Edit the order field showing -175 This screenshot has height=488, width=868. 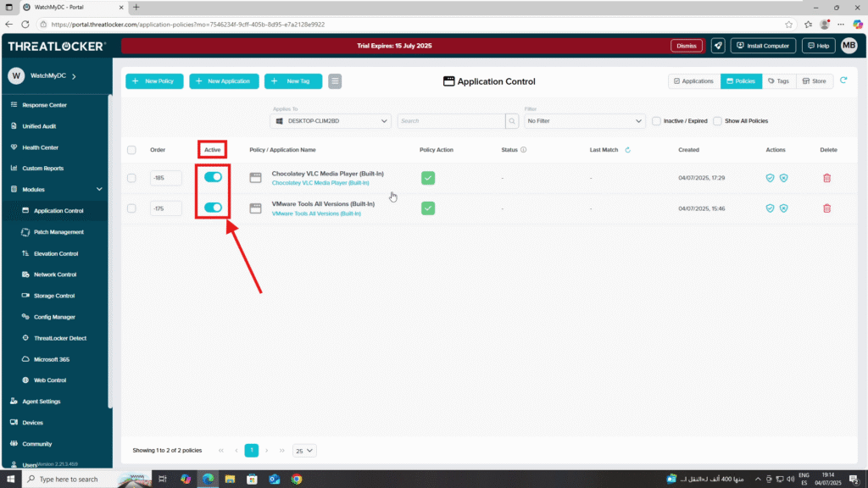(x=165, y=208)
